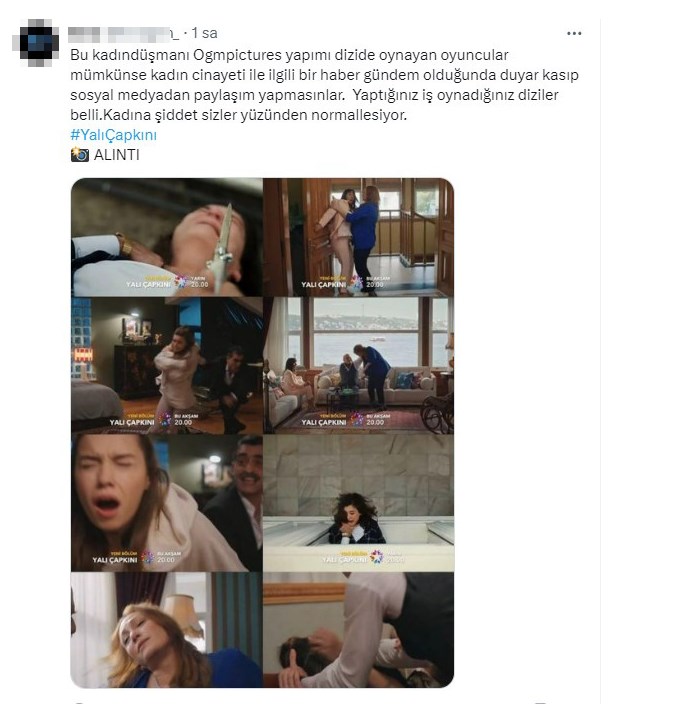Click the tweet body text about Ogmpictures
Screen dimensions: 678x707
(324, 85)
